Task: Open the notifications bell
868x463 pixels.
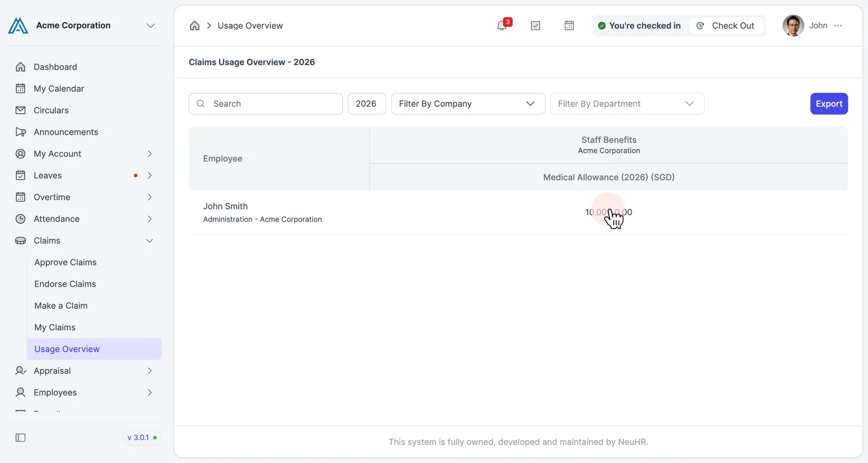Action: click(x=502, y=25)
